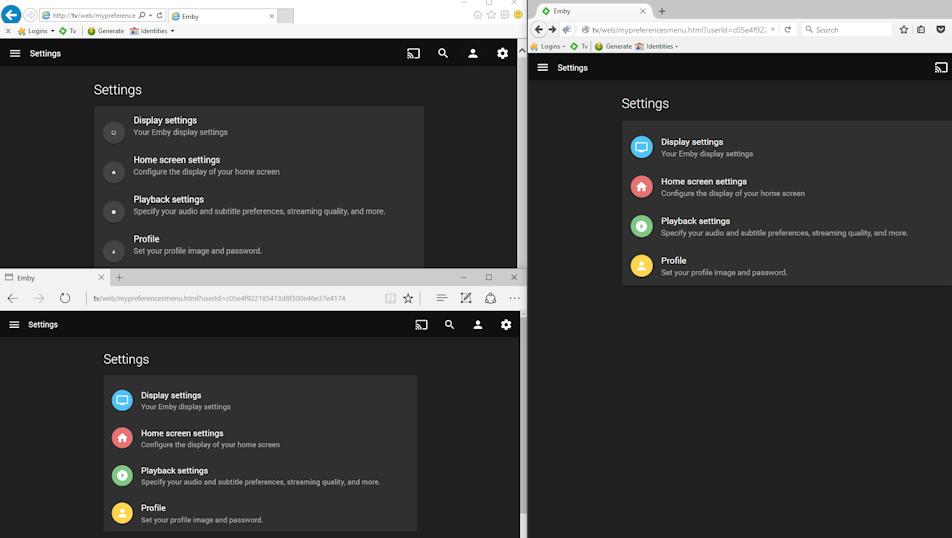The height and width of the screenshot is (538, 952).
Task: Click cast icon in Internet Explorer Emby window
Action: pyautogui.click(x=413, y=53)
